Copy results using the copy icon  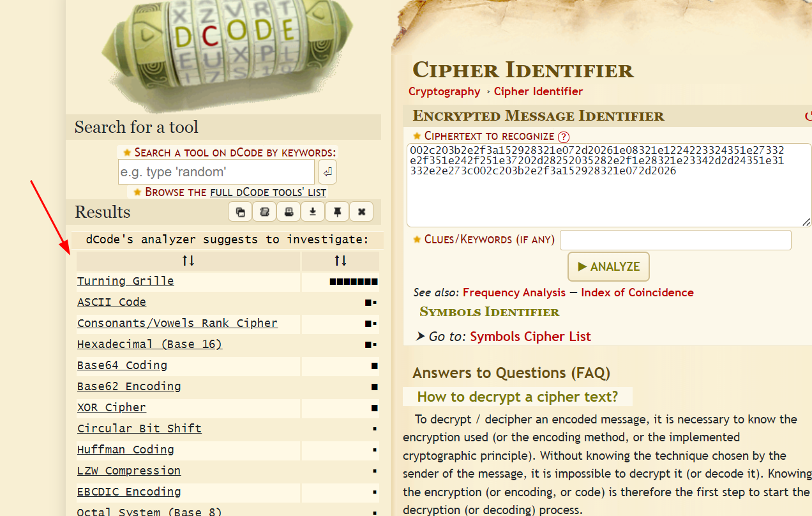(240, 212)
